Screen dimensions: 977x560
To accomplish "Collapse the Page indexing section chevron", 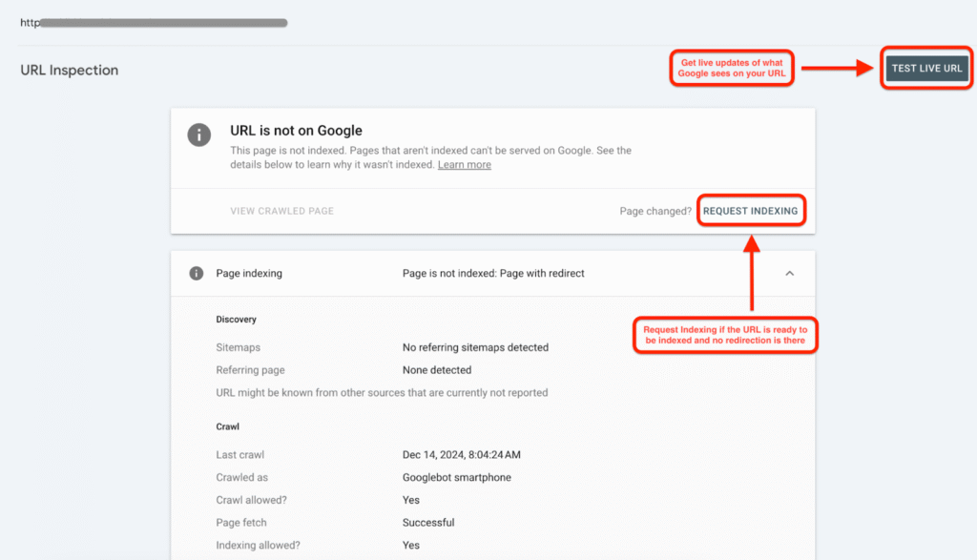I will click(789, 274).
